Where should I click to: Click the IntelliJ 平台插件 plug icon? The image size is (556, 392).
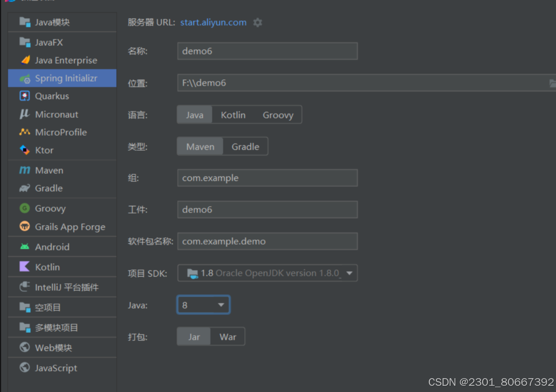25,287
